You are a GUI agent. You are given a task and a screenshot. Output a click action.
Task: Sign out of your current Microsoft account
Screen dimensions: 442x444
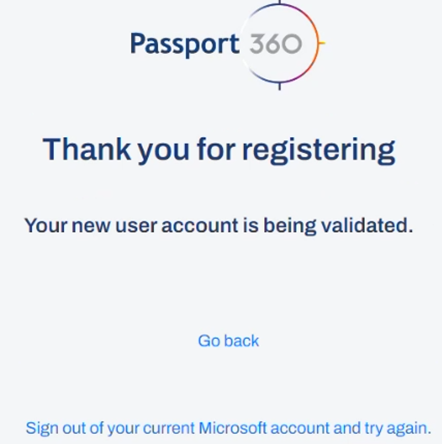pos(228,428)
